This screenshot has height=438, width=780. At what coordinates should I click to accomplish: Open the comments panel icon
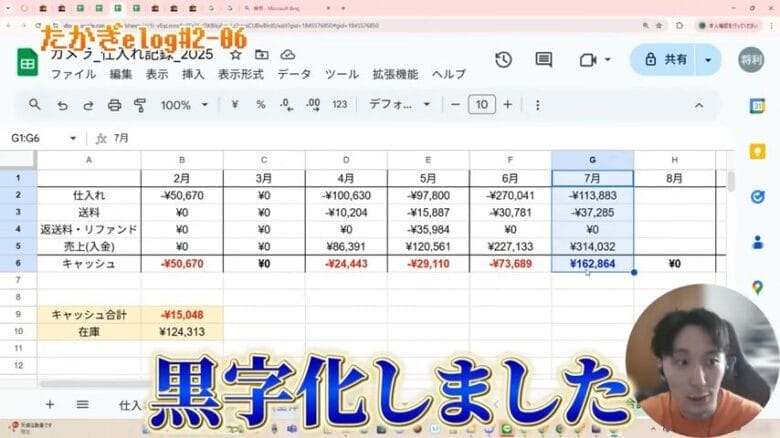pyautogui.click(x=544, y=60)
